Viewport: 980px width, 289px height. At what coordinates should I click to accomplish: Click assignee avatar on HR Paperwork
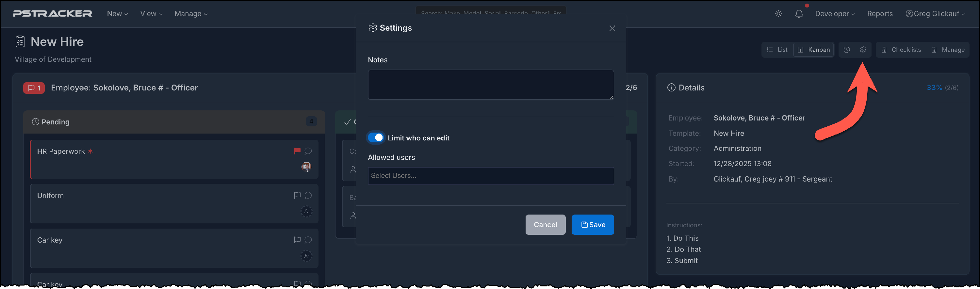point(306,167)
